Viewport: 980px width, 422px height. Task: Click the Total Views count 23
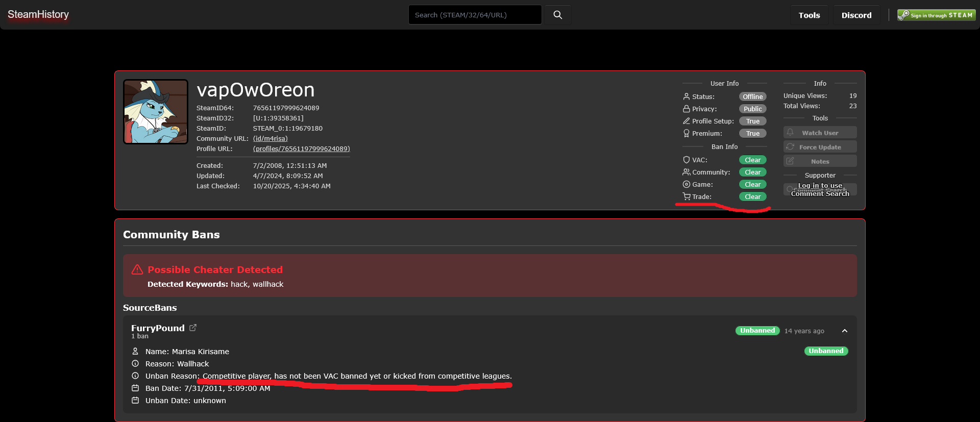(853, 106)
